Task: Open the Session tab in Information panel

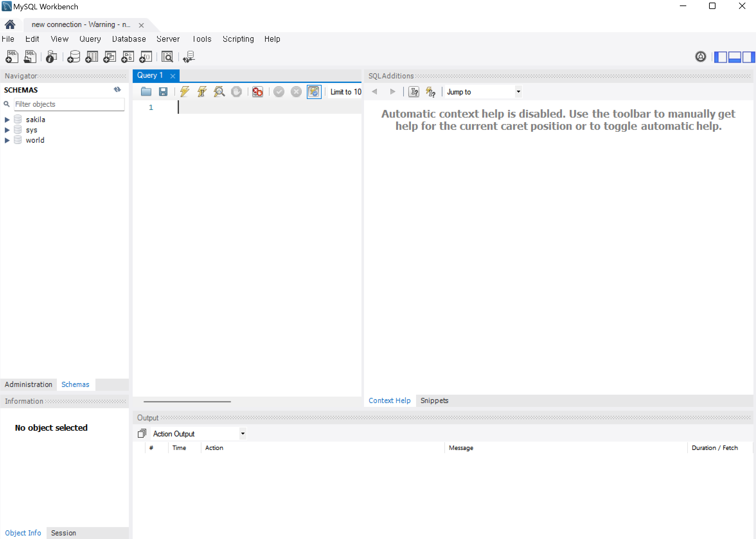Action: coord(63,533)
